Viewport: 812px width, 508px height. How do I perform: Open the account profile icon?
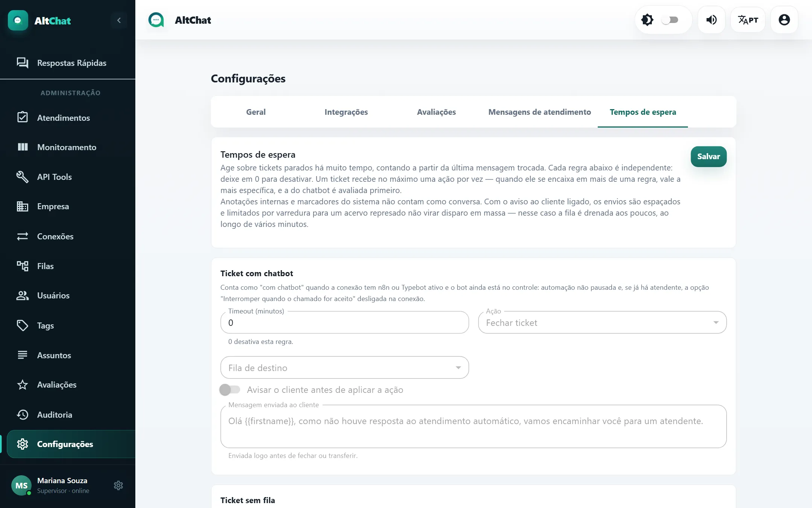click(784, 20)
